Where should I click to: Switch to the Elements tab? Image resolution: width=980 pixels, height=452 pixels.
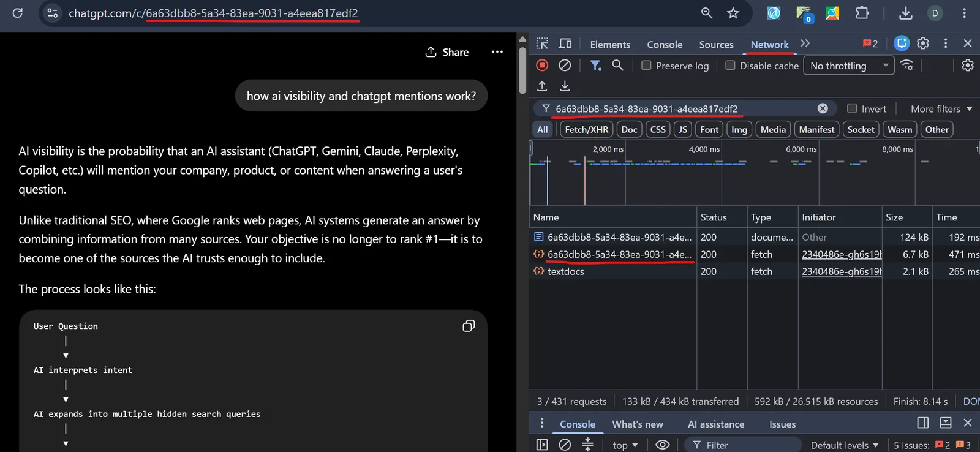610,44
